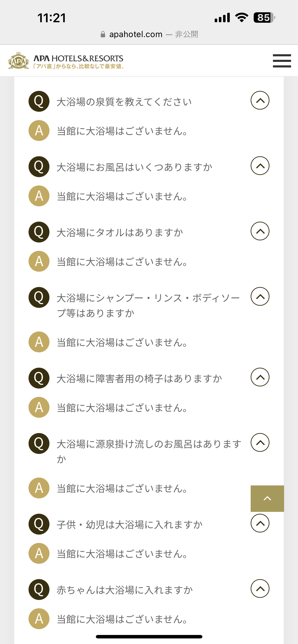
Task: Collapse 子供・幼児は大浴場に入れますか chevron
Action: pyautogui.click(x=260, y=523)
